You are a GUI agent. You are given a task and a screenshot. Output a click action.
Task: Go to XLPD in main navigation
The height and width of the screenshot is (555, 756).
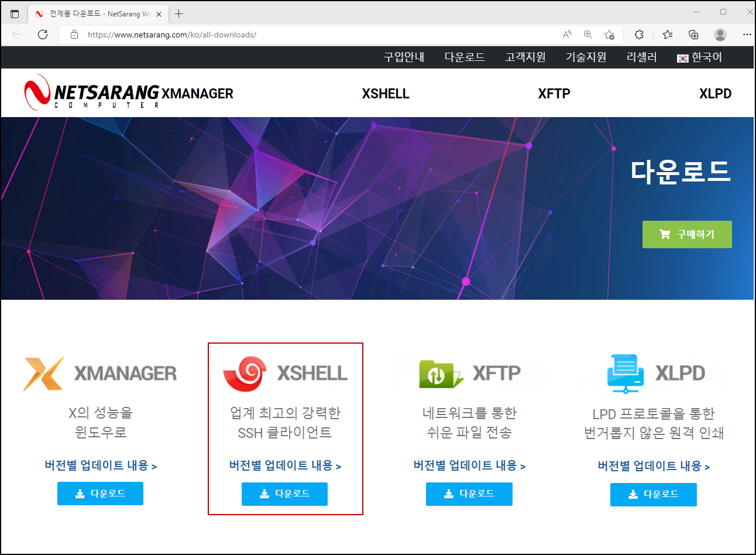(x=715, y=94)
